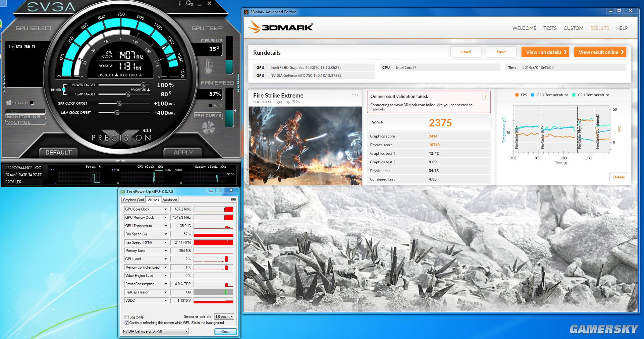Click the help question mark in validation notice
This screenshot has height=339, width=644.
coord(485,96)
